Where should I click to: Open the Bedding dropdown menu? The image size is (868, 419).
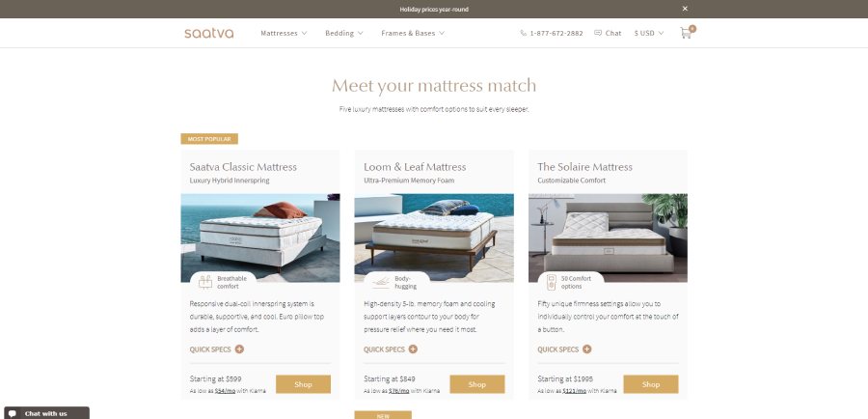coord(343,33)
